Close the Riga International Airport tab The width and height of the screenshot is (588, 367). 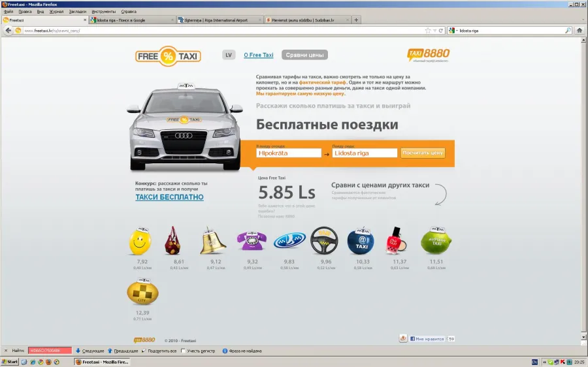click(x=260, y=20)
